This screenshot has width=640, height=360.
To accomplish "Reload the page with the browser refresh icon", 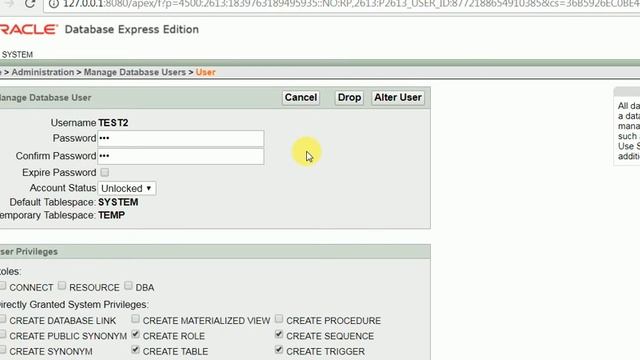I will [29, 4].
